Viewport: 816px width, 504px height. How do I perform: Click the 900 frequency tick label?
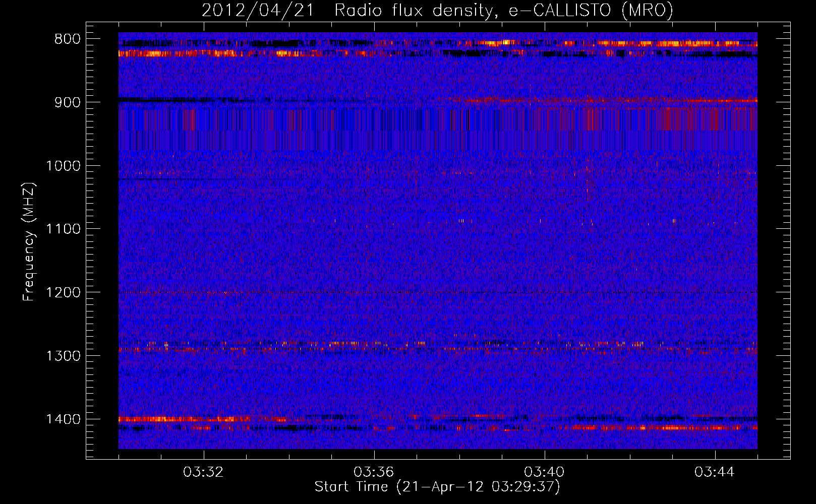click(67, 102)
